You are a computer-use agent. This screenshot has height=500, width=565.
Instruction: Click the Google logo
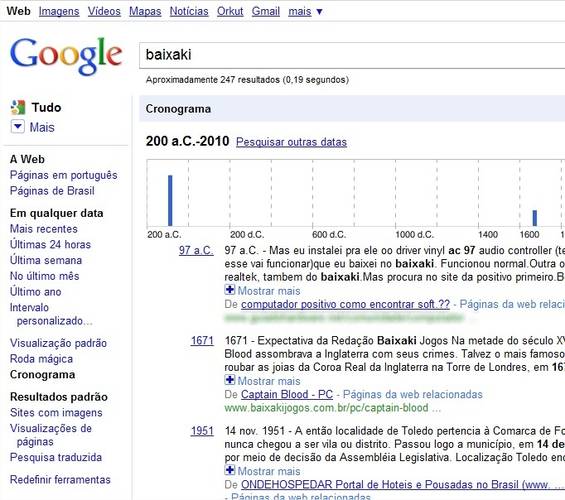[66, 56]
